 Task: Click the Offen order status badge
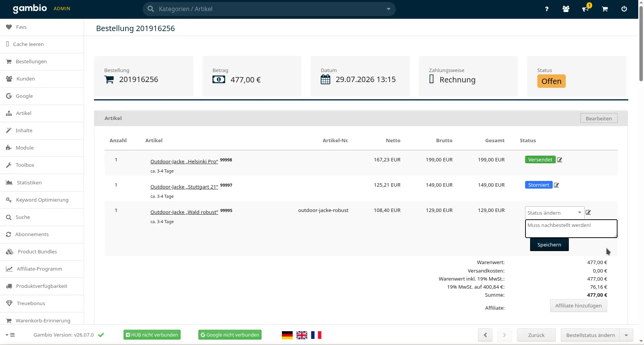[x=551, y=81]
